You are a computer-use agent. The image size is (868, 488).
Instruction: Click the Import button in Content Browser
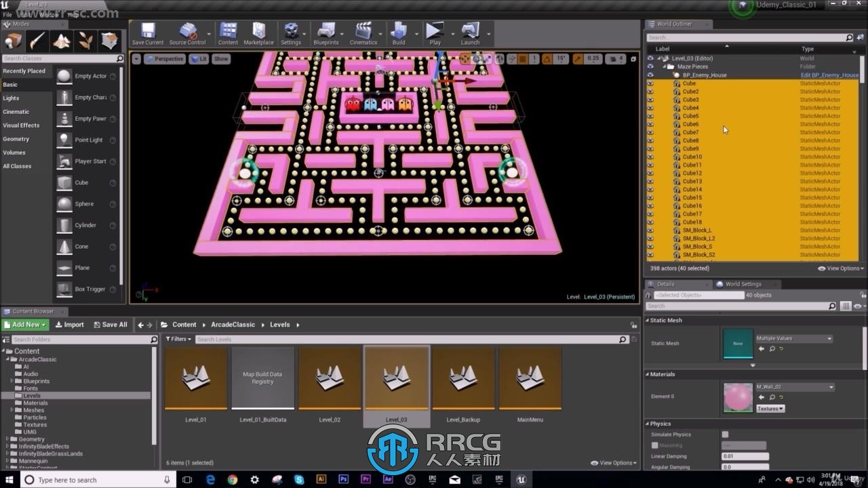pyautogui.click(x=70, y=325)
